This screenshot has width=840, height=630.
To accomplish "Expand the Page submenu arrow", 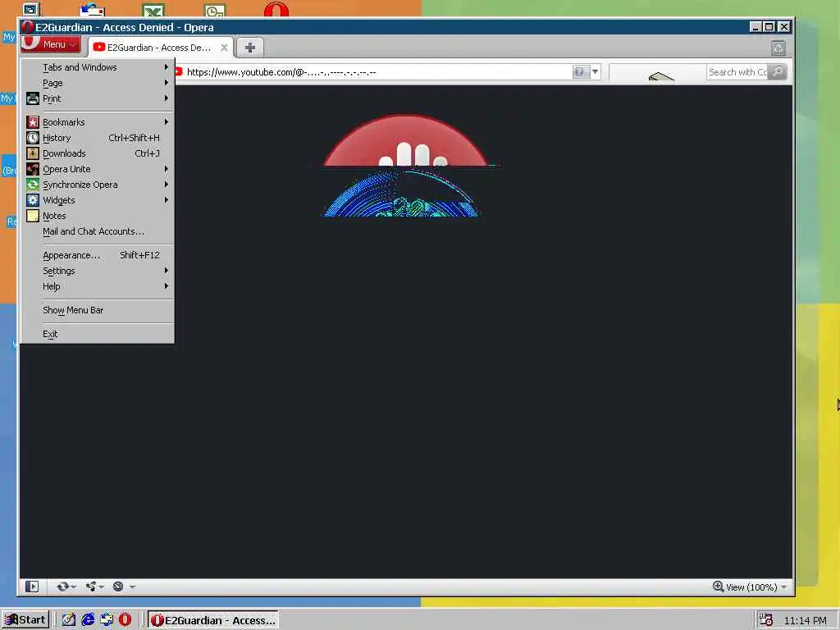I will (x=166, y=83).
